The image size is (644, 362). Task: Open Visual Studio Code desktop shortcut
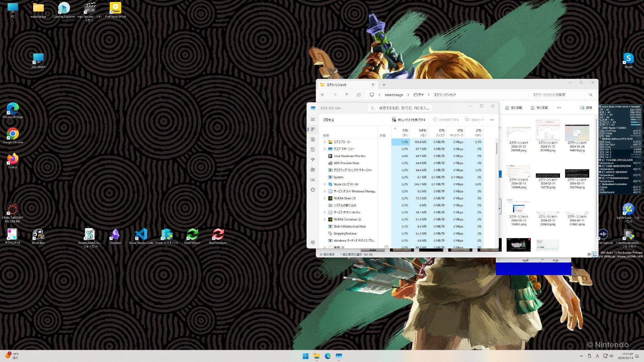tap(141, 237)
